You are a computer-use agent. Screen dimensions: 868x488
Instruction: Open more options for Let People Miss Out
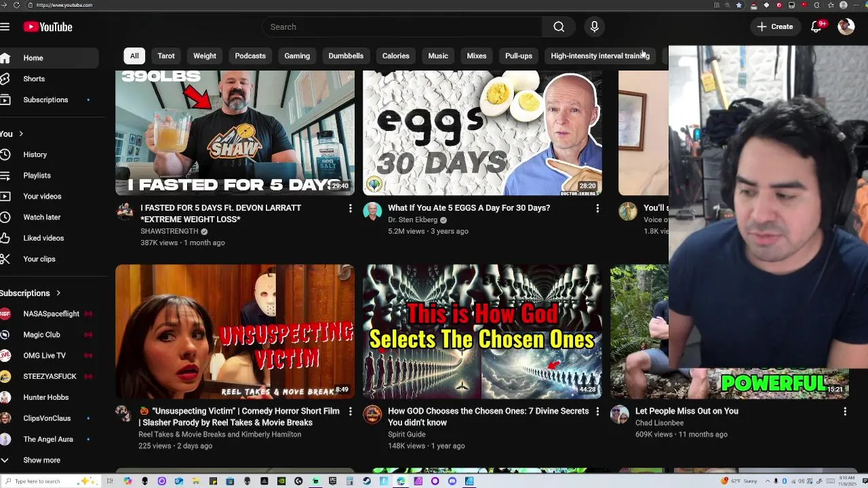coord(845,411)
